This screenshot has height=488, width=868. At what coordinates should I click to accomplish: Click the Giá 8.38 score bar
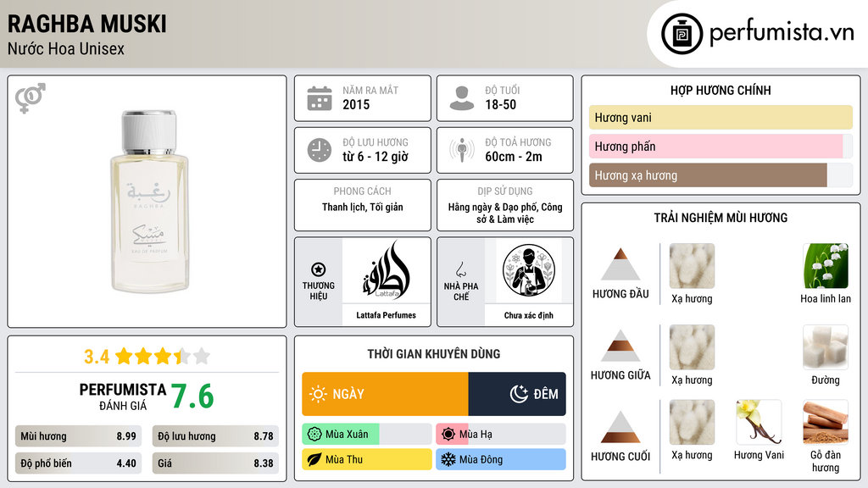tap(215, 463)
